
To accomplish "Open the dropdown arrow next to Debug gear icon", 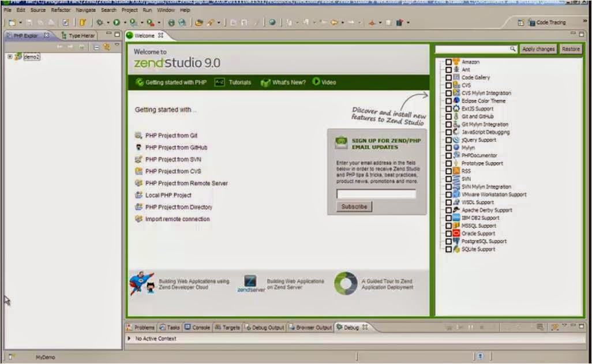I will [x=107, y=23].
